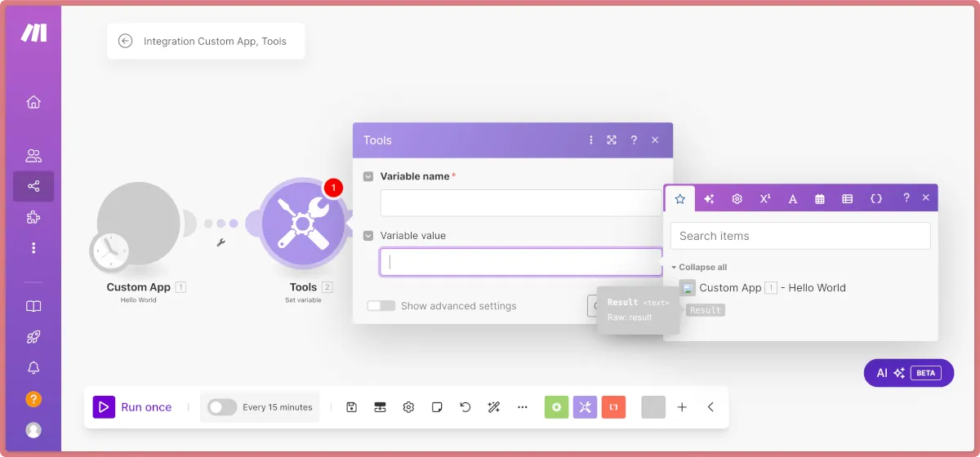Open Tools dialog help question mark

click(x=634, y=140)
